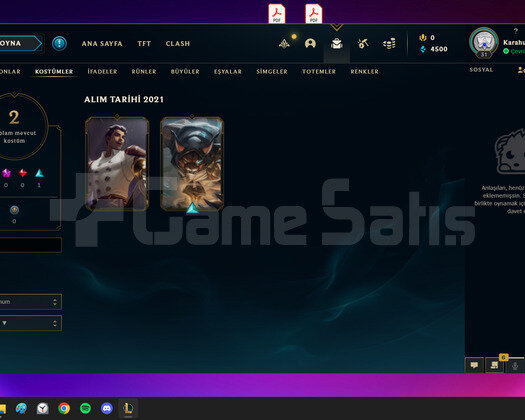The height and width of the screenshot is (420, 525).
Task: Open the Store coins icon
Action: coord(389,44)
